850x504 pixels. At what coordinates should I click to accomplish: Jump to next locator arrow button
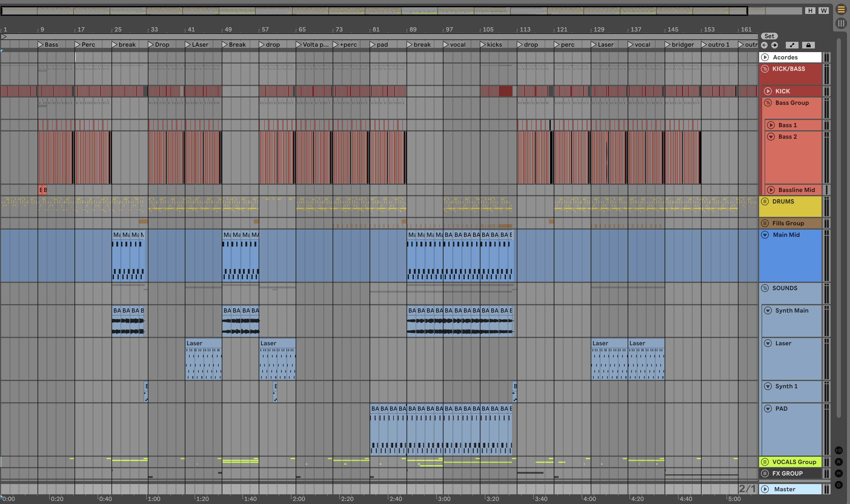(774, 45)
